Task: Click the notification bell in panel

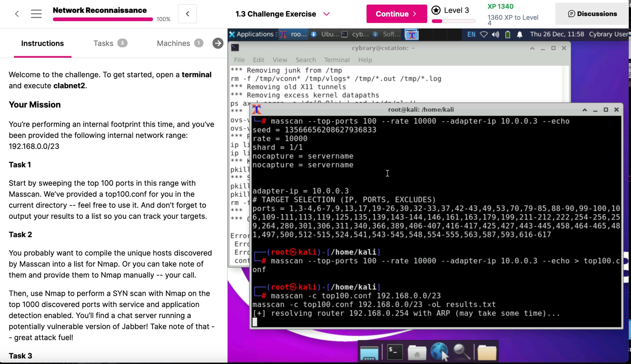Action: (x=520, y=34)
